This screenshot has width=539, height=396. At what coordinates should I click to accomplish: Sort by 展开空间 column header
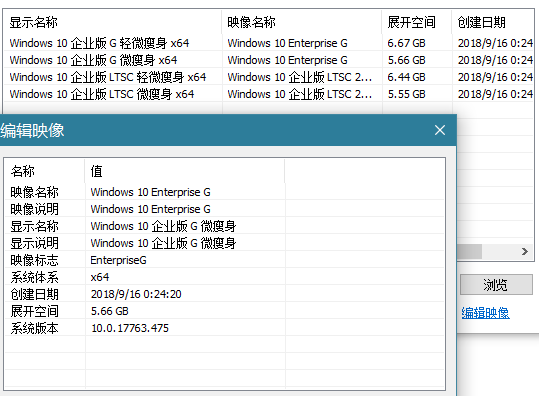(x=417, y=22)
